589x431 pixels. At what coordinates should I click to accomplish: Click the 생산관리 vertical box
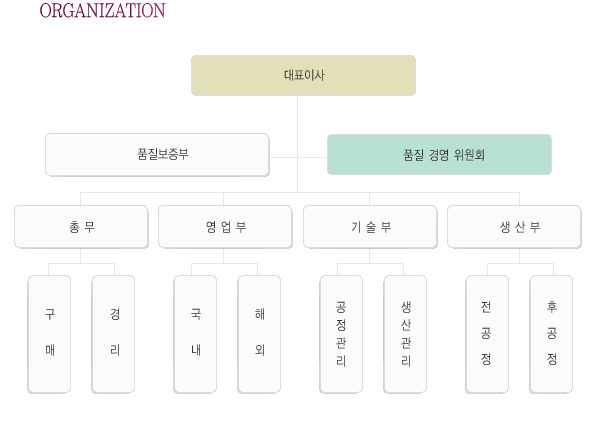(x=405, y=334)
